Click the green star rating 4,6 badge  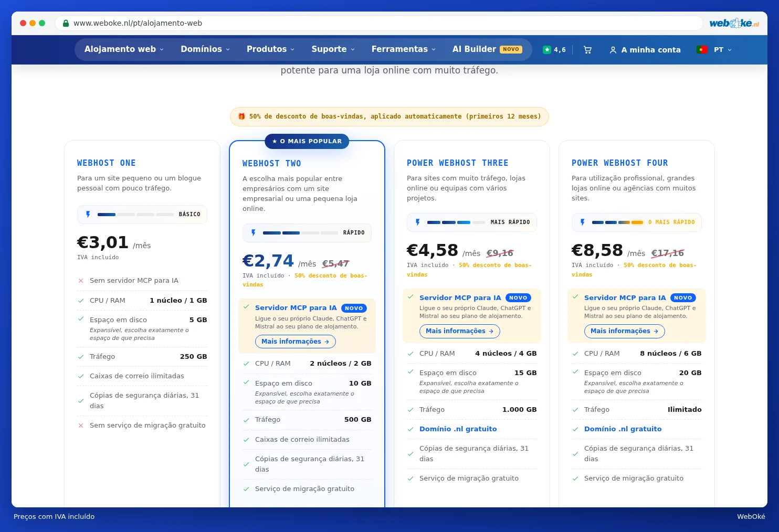coord(554,50)
